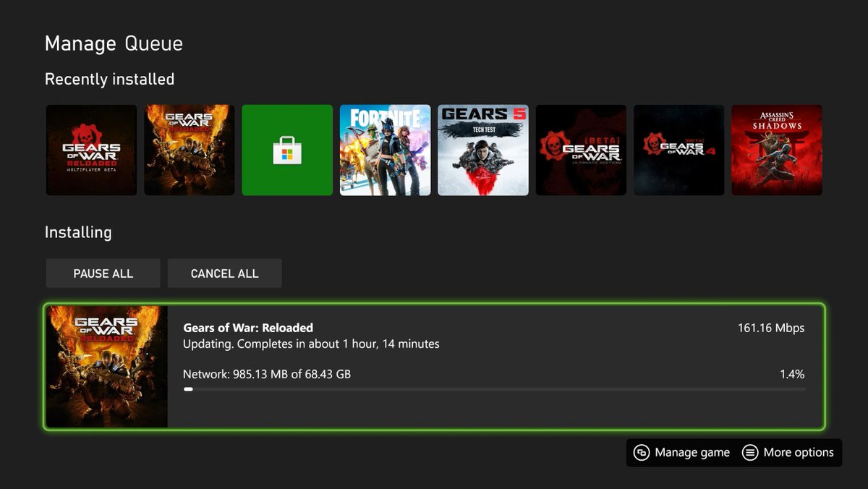The image size is (868, 489).
Task: Click the Gears of War: Reloaded install artwork
Action: [107, 366]
